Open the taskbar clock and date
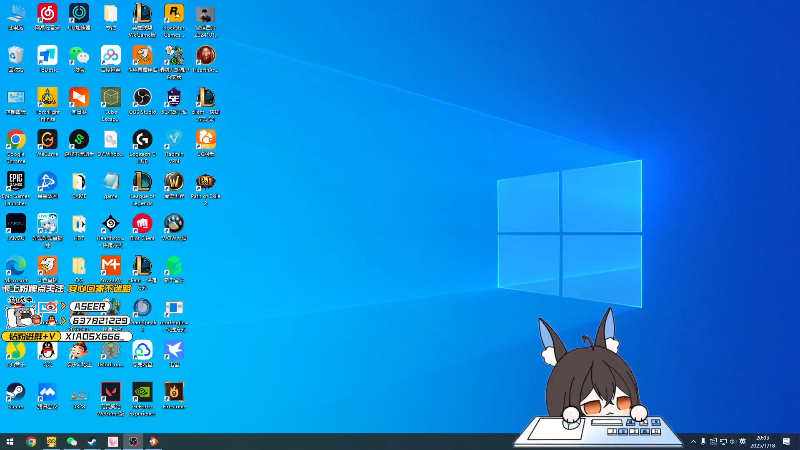Screen dimensions: 800x450 coord(763,441)
